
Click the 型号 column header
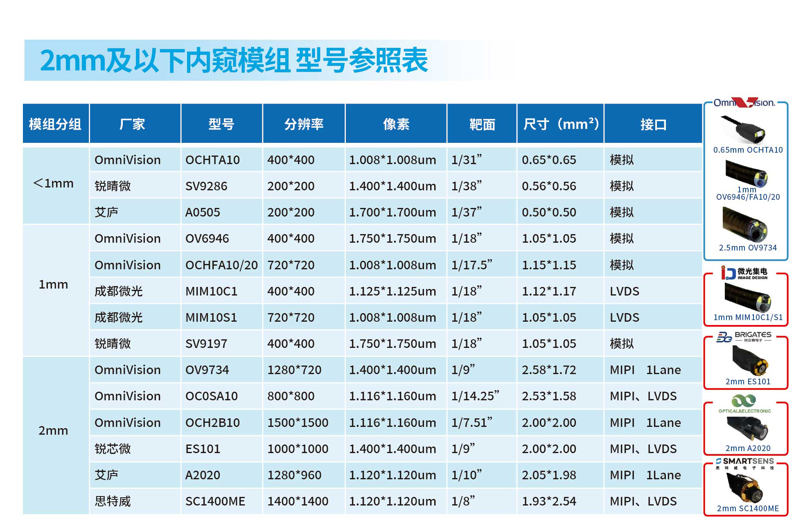[221, 124]
